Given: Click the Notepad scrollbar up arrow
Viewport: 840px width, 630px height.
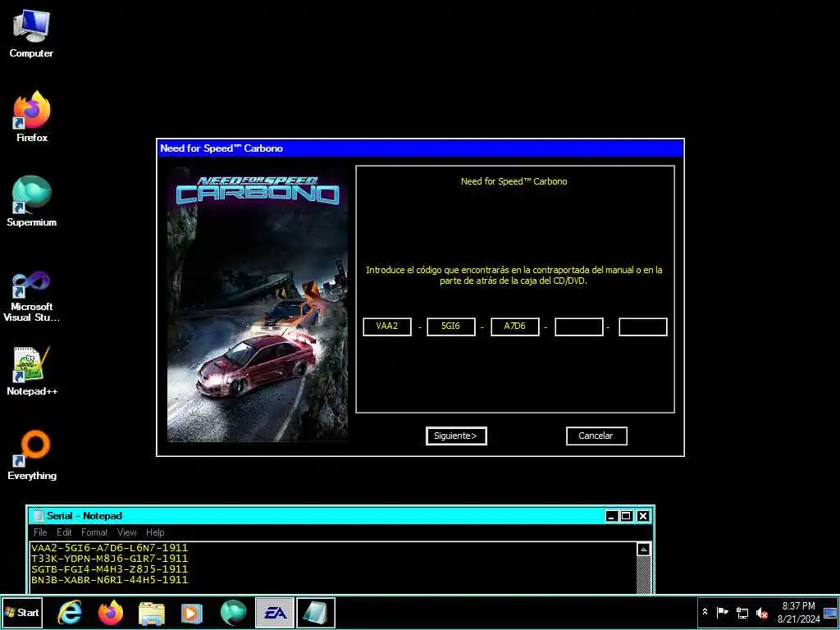Looking at the screenshot, I should pyautogui.click(x=643, y=550).
